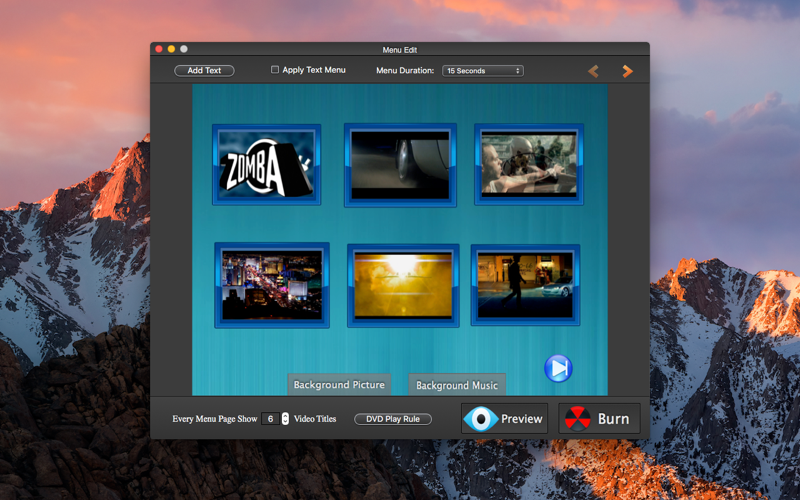The height and width of the screenshot is (500, 800).
Task: Click the eye icon on Preview
Action: tap(480, 419)
